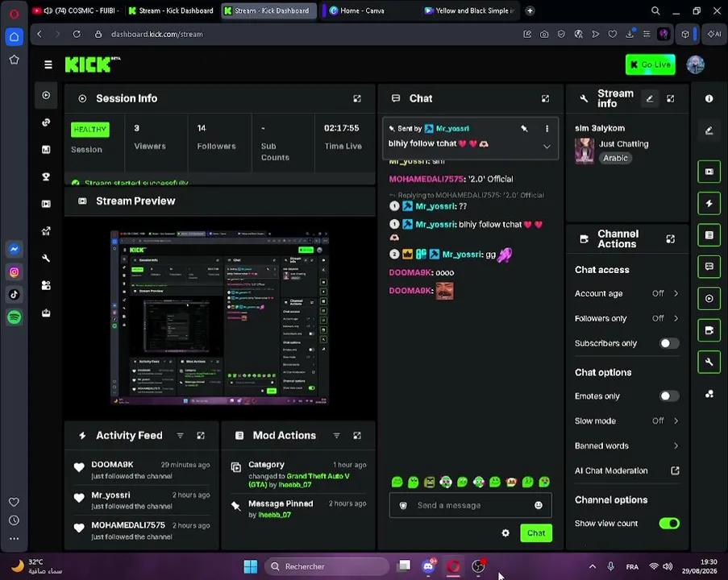Open the Kick hamburger menu
Viewport: 728px width, 580px height.
click(48, 65)
